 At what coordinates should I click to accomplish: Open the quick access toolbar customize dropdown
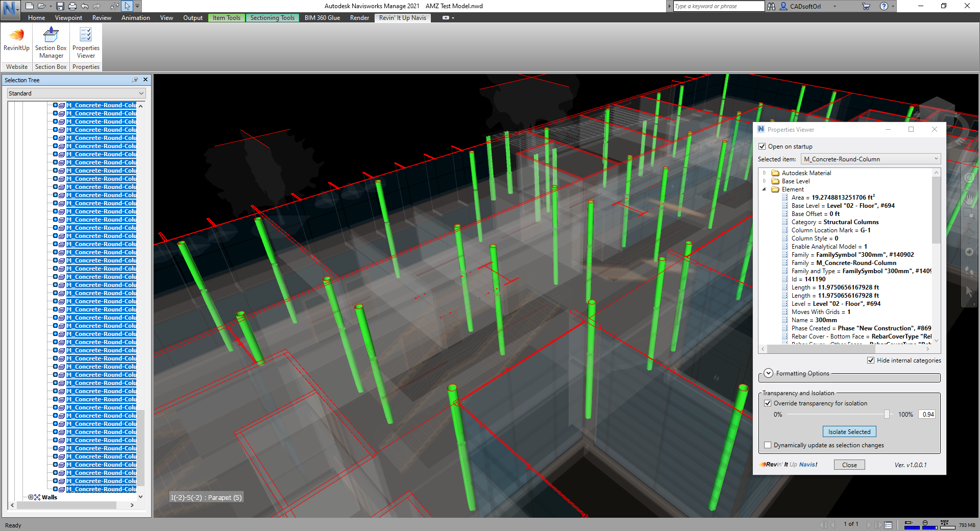(x=137, y=6)
